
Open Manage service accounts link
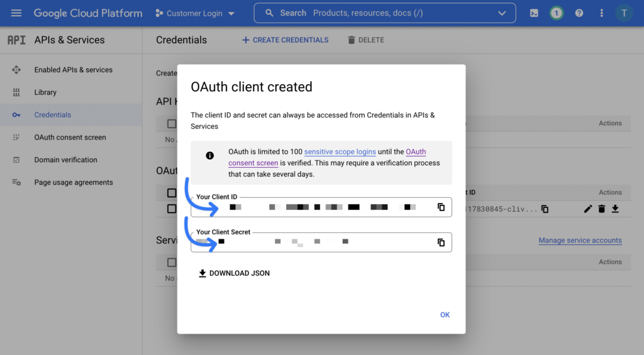(x=580, y=241)
